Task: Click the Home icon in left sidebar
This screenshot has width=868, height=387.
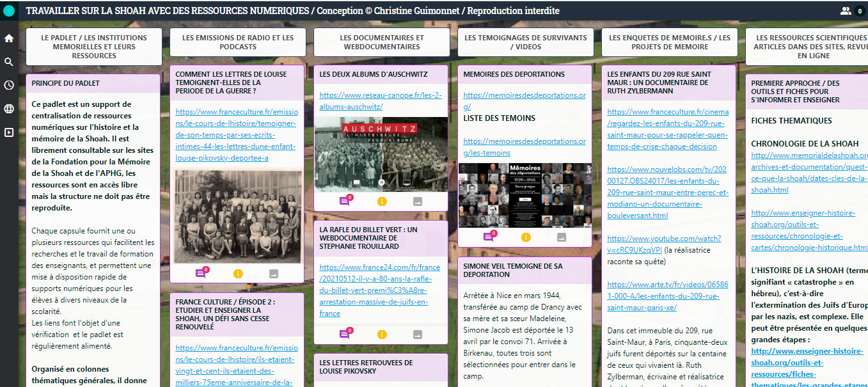Action: coord(9,38)
